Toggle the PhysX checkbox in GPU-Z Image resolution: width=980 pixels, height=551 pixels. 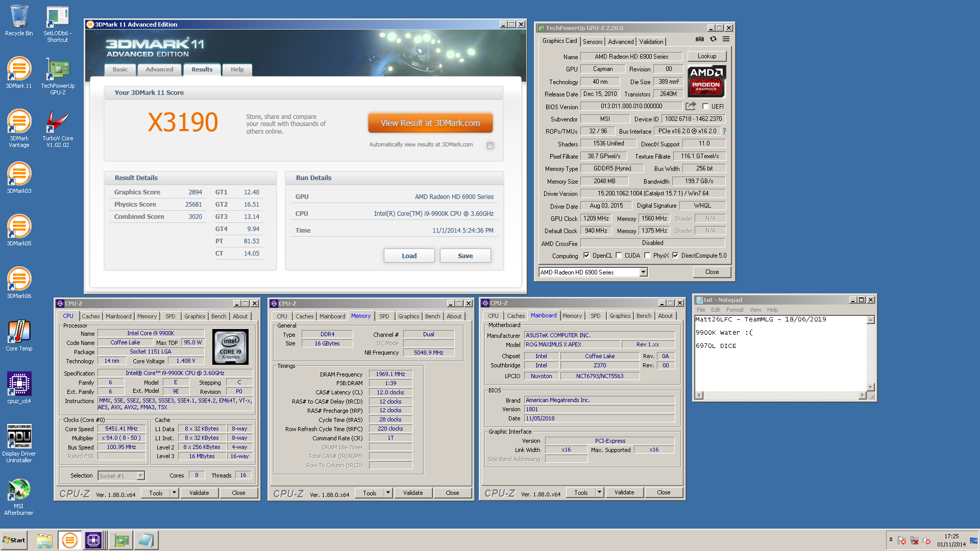pos(647,256)
